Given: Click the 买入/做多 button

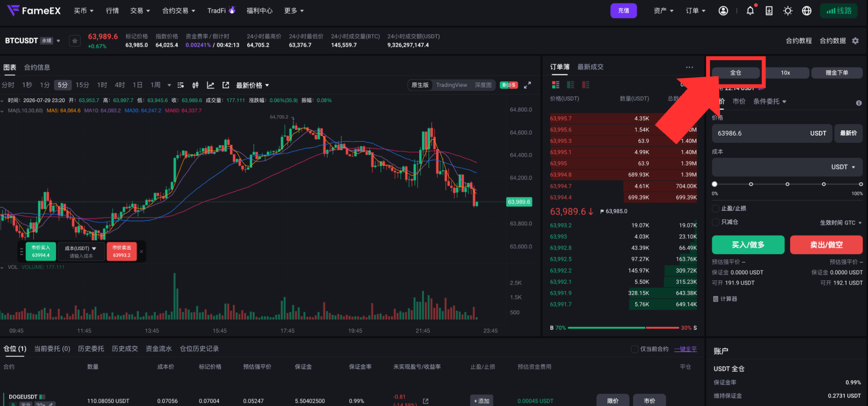Looking at the screenshot, I should coord(748,245).
